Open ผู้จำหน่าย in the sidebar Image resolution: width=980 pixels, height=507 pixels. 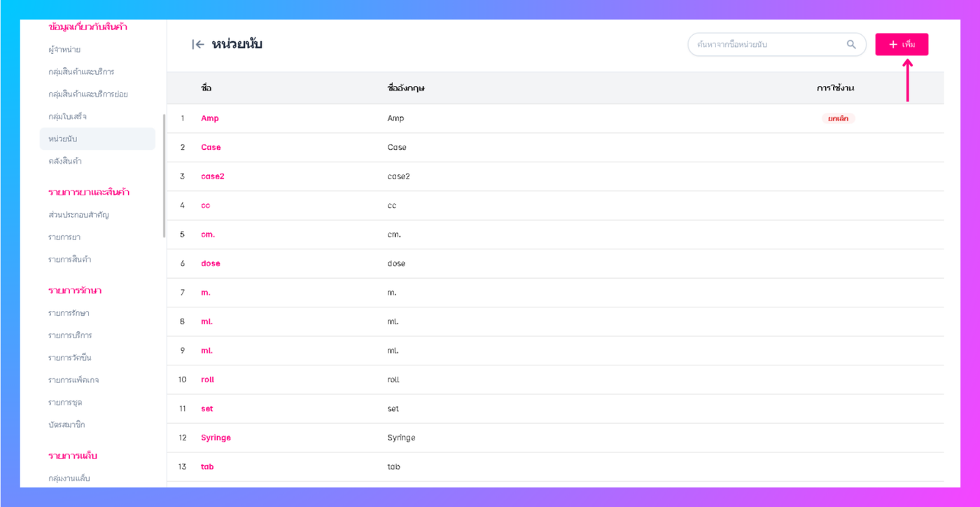click(64, 50)
